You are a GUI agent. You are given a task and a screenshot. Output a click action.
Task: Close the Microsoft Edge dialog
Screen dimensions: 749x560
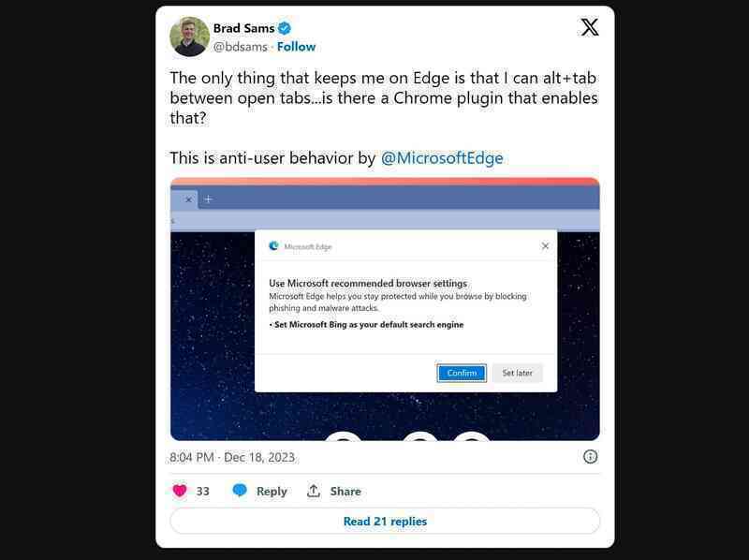(x=545, y=246)
